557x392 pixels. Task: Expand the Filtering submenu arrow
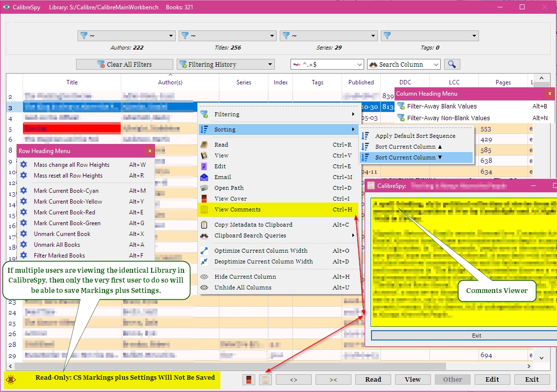(353, 114)
